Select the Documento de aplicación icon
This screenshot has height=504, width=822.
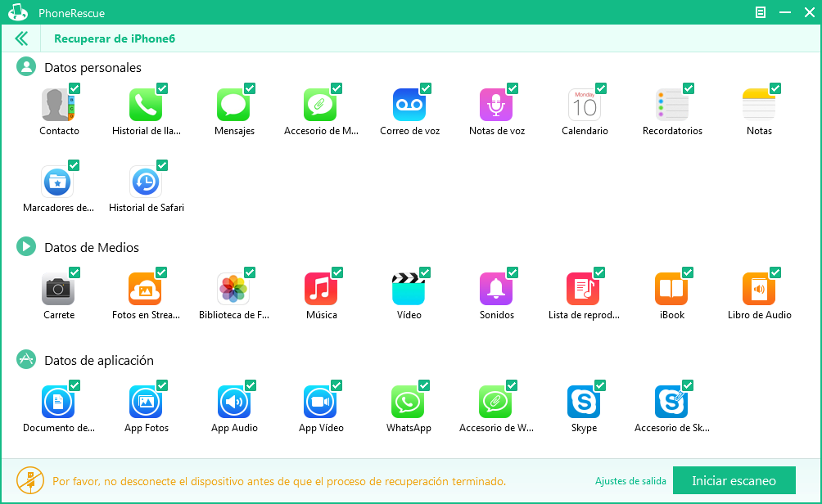point(57,402)
